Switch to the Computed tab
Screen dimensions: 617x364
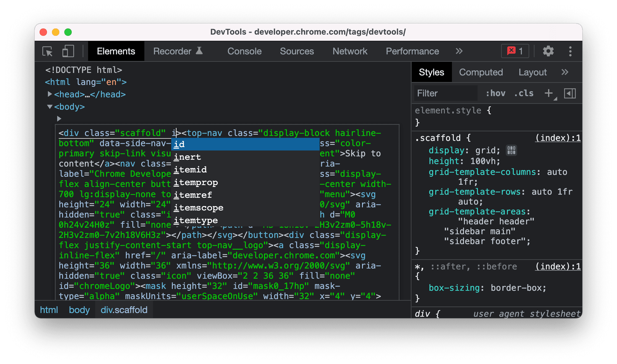click(x=481, y=72)
